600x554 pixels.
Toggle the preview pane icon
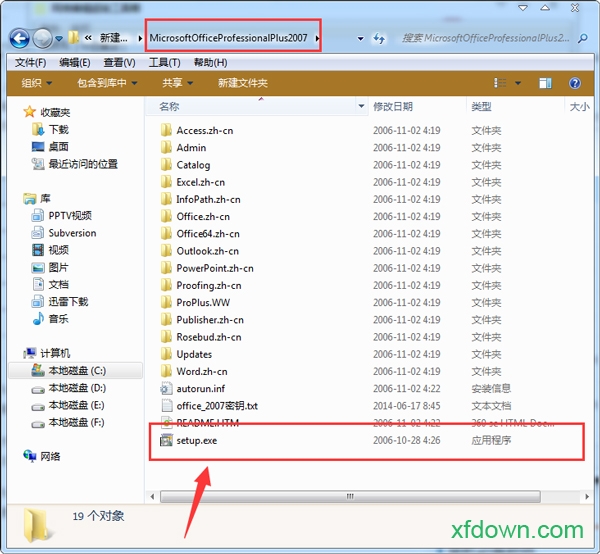coord(545,83)
